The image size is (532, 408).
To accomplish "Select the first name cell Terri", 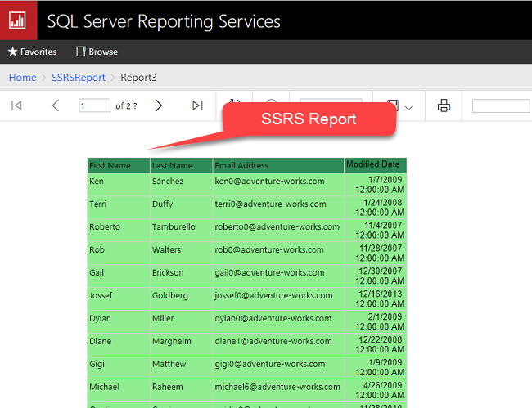I will [x=119, y=208].
